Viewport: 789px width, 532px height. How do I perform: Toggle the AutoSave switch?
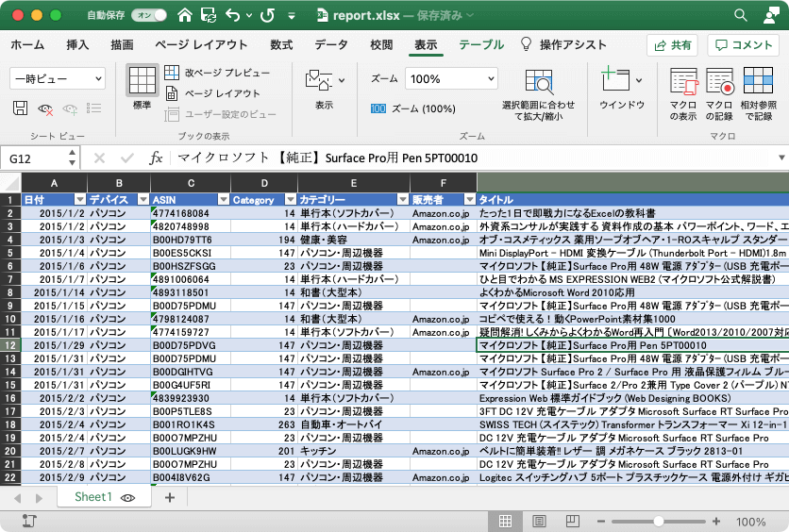tap(149, 16)
